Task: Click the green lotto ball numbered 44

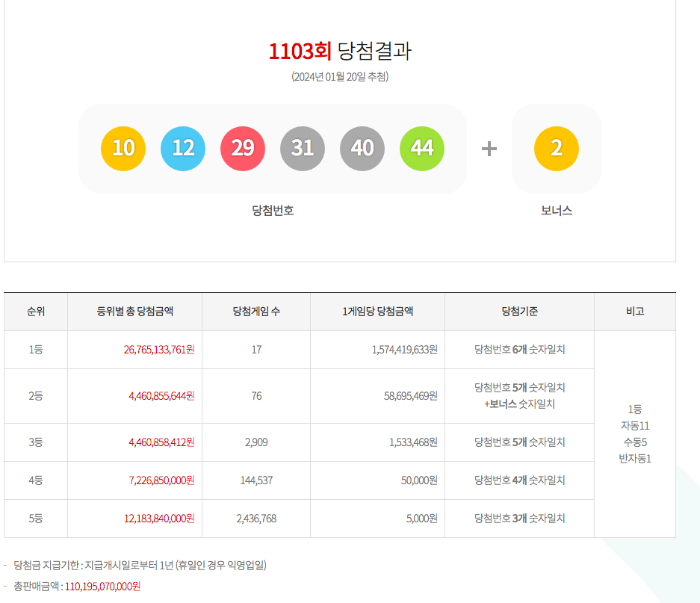Action: [x=422, y=148]
